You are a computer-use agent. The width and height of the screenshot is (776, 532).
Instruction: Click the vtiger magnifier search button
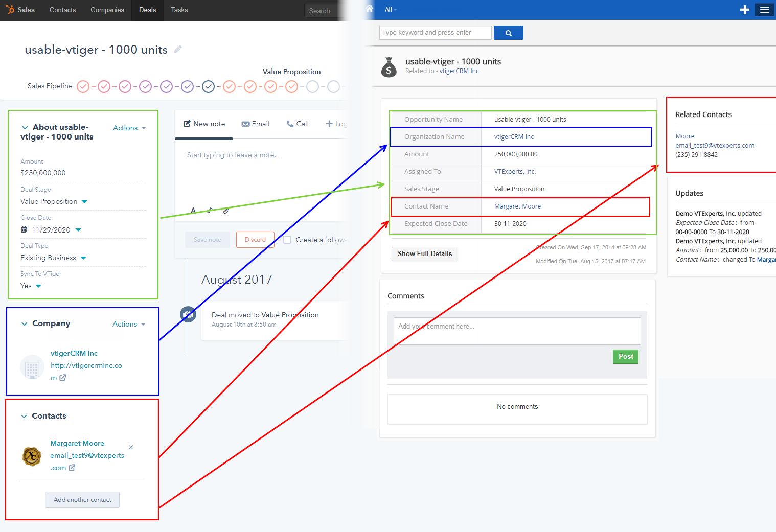pos(509,33)
